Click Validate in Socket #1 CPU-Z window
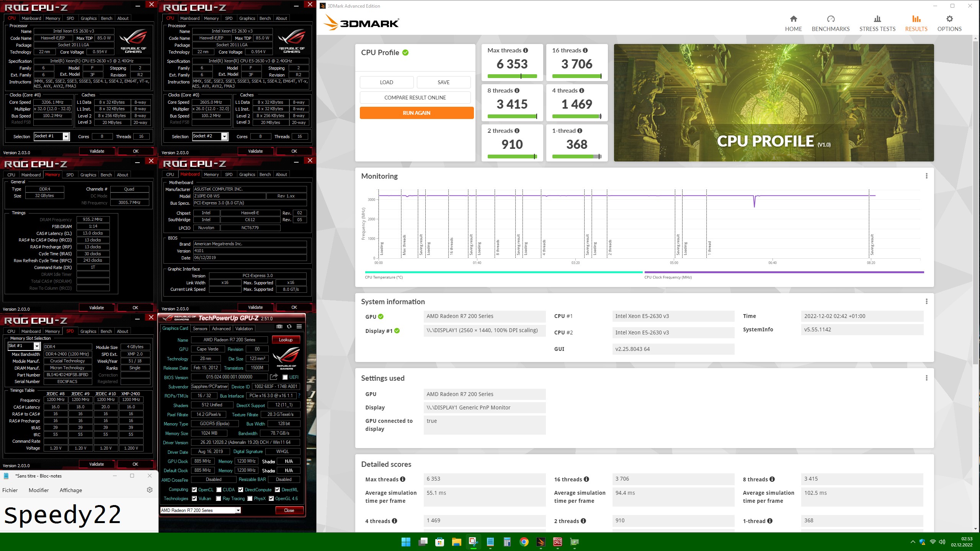Screen dimensions: 980x551 coord(97,151)
